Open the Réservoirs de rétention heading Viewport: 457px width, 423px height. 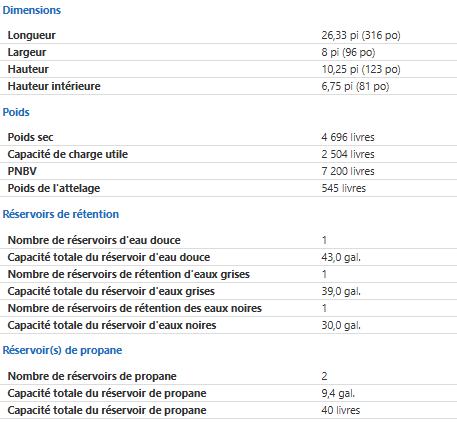click(x=61, y=214)
